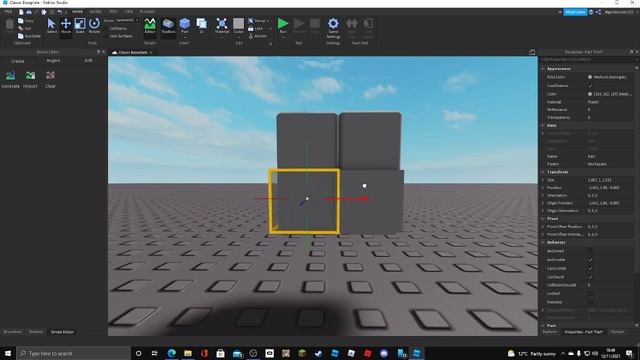Click the Windows Start button

click(x=8, y=353)
